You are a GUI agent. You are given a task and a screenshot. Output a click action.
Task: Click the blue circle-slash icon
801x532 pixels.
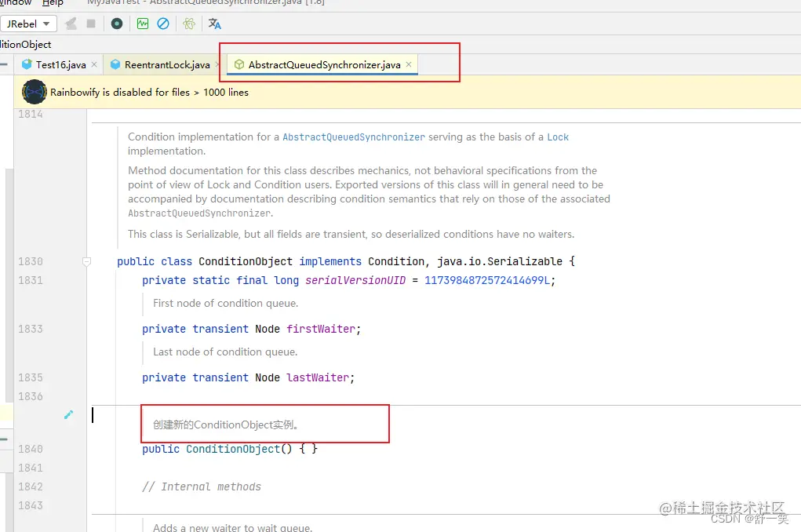163,24
